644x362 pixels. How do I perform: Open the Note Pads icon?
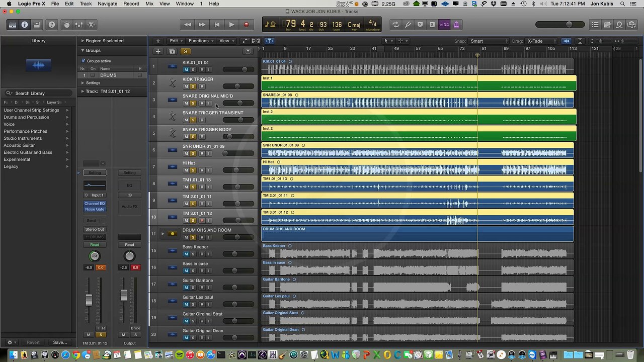click(x=607, y=25)
